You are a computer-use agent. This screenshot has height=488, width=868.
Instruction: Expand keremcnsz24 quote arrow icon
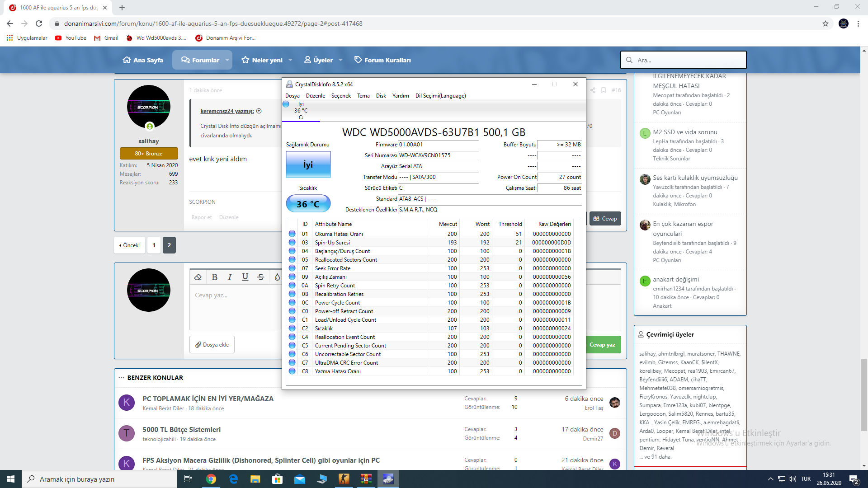point(259,111)
